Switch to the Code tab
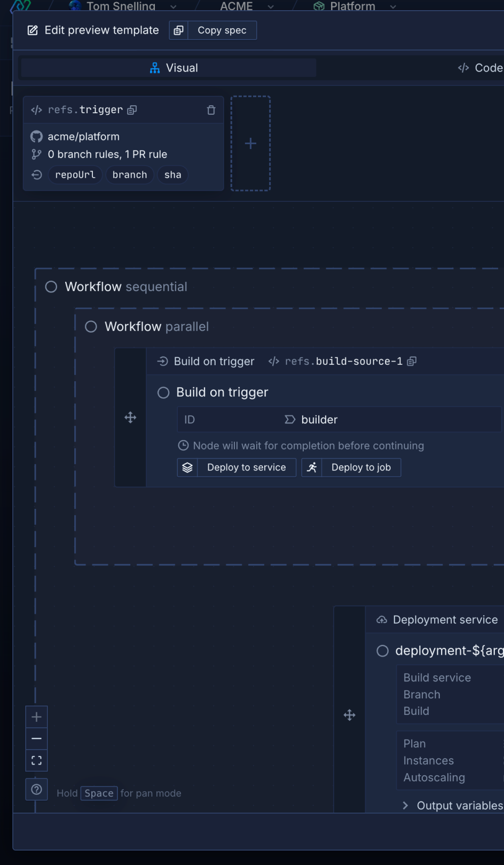 [479, 68]
